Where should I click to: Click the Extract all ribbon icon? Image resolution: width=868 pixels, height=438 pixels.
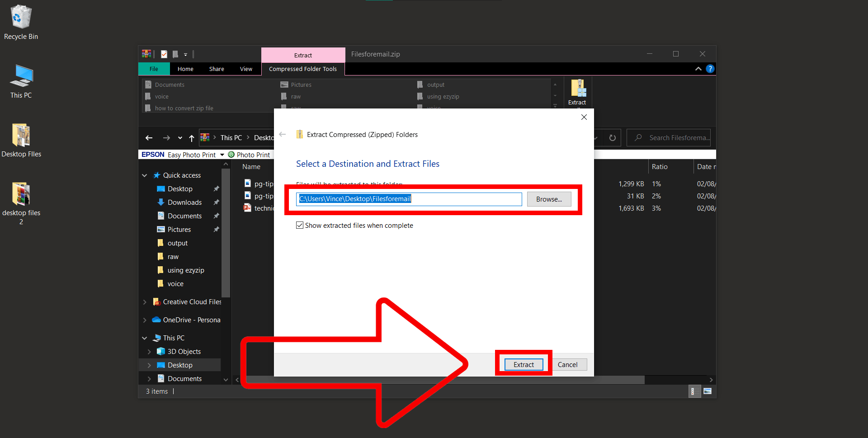tap(577, 90)
